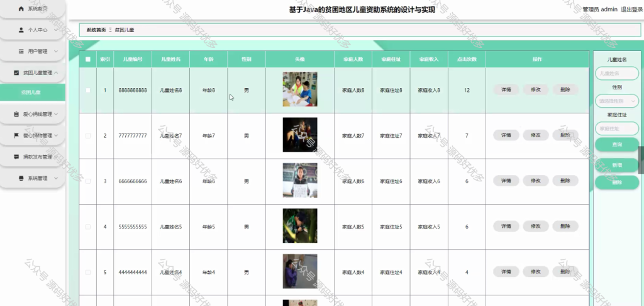Select the 贫困儿童 submenu item
Screen dimensions: 644x306
point(33,93)
